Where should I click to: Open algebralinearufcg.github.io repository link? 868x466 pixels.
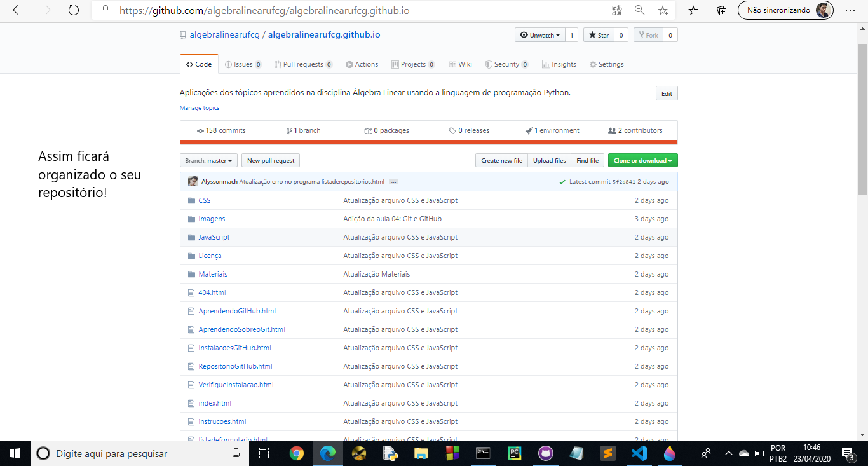(x=324, y=35)
